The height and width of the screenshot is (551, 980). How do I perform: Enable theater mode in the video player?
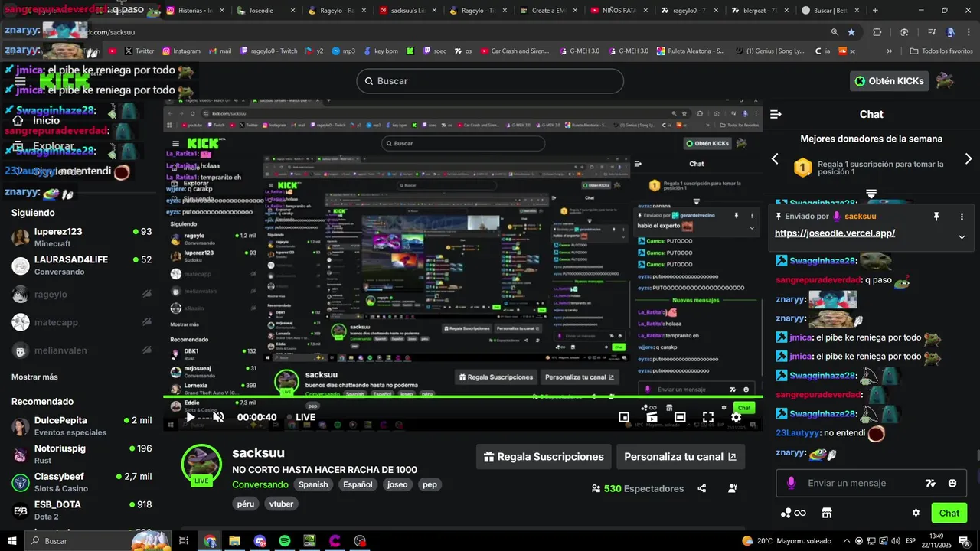(x=680, y=417)
